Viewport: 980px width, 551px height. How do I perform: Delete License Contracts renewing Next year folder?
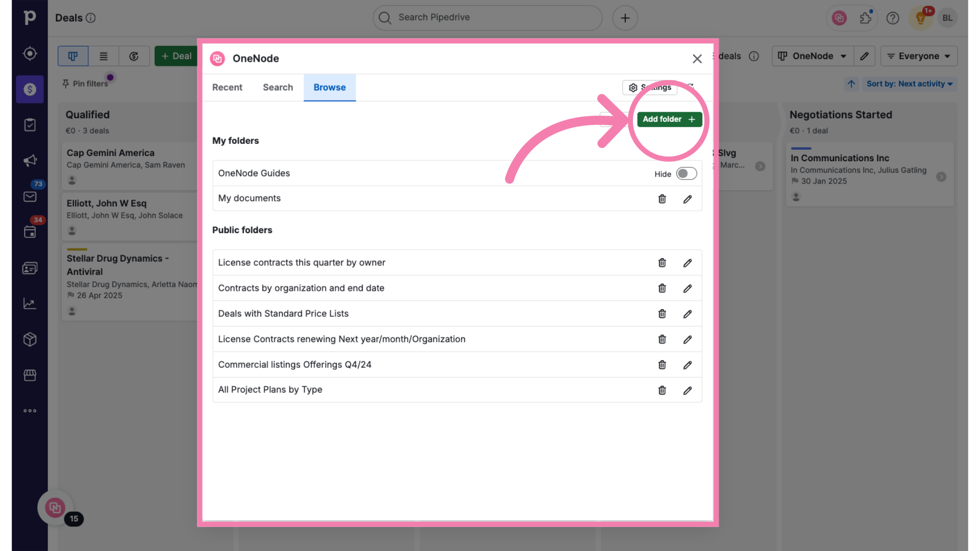(x=662, y=339)
